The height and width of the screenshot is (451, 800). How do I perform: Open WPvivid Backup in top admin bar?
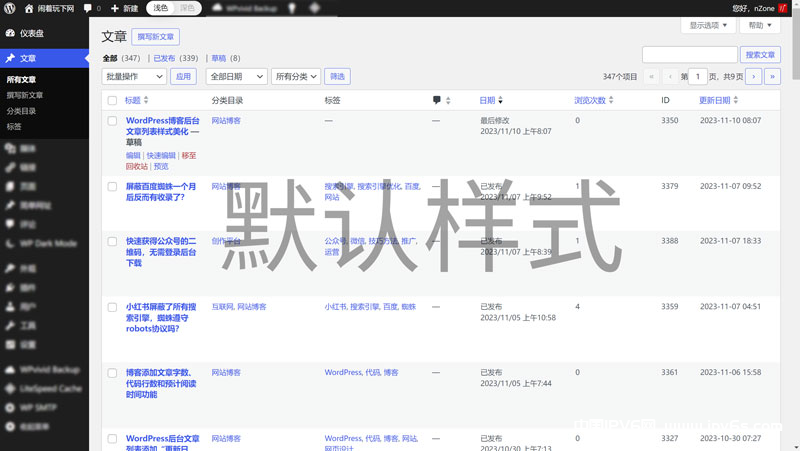pos(244,8)
